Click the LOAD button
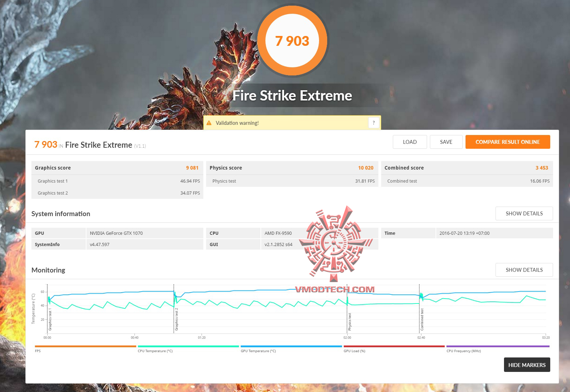This screenshot has width=570, height=392. [x=410, y=142]
